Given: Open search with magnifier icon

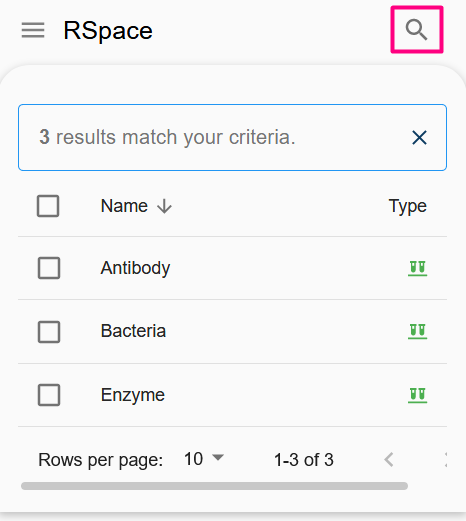Looking at the screenshot, I should point(417,30).
